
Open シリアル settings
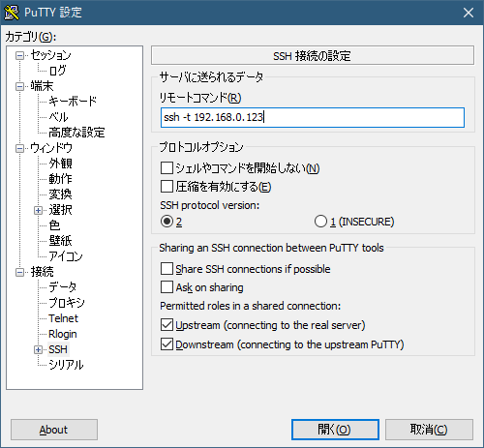[66, 365]
